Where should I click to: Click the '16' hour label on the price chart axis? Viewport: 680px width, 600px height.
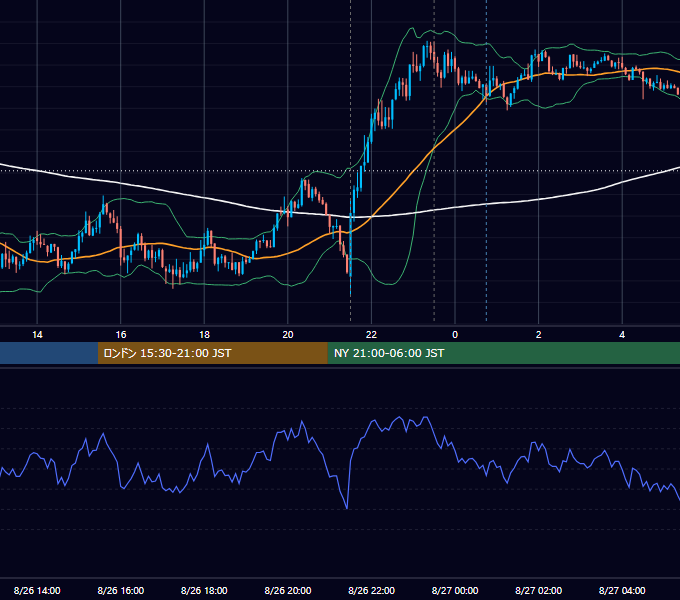pyautogui.click(x=121, y=335)
